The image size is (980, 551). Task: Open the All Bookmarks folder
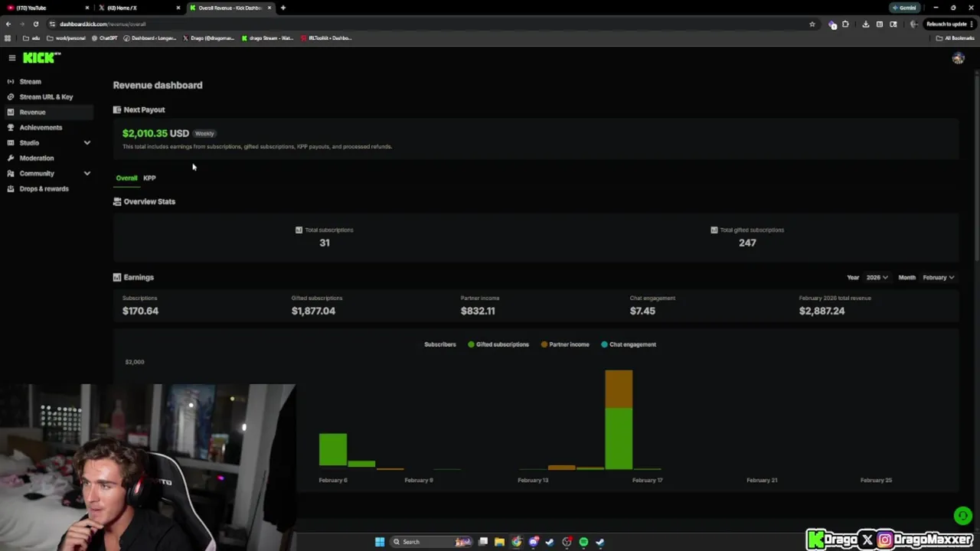click(955, 37)
